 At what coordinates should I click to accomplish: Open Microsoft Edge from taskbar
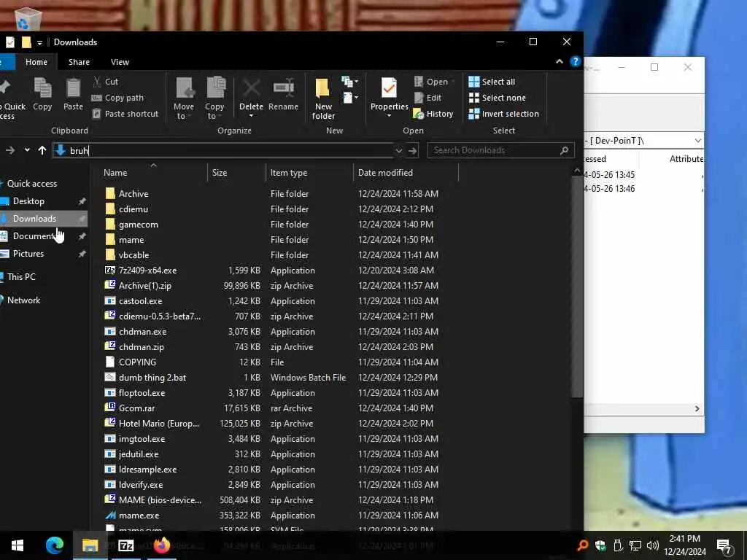coord(54,545)
